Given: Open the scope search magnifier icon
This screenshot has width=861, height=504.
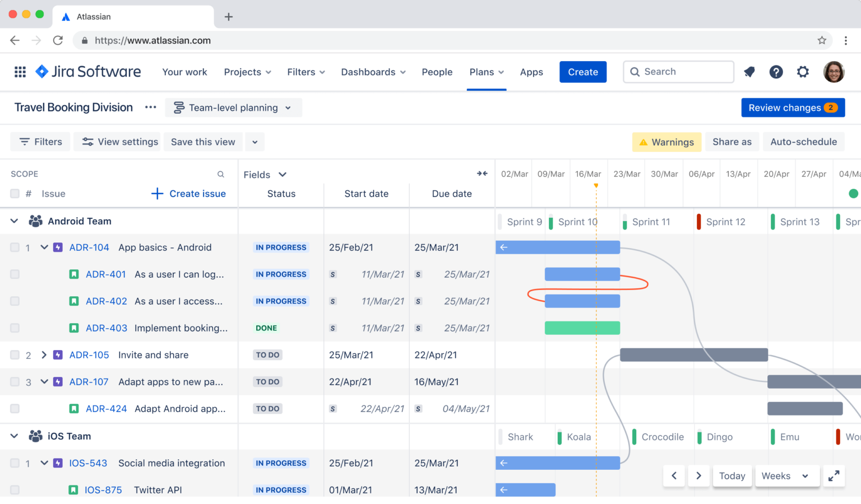Looking at the screenshot, I should [x=221, y=174].
